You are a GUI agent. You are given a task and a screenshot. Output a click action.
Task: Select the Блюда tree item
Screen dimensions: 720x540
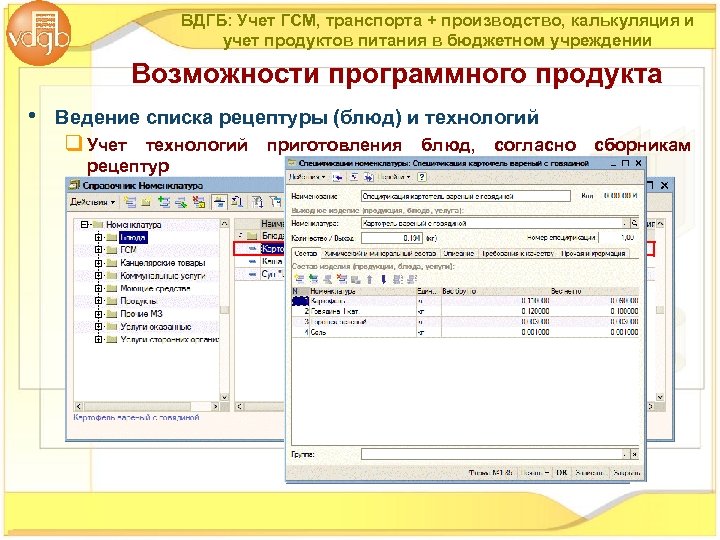[x=133, y=237]
